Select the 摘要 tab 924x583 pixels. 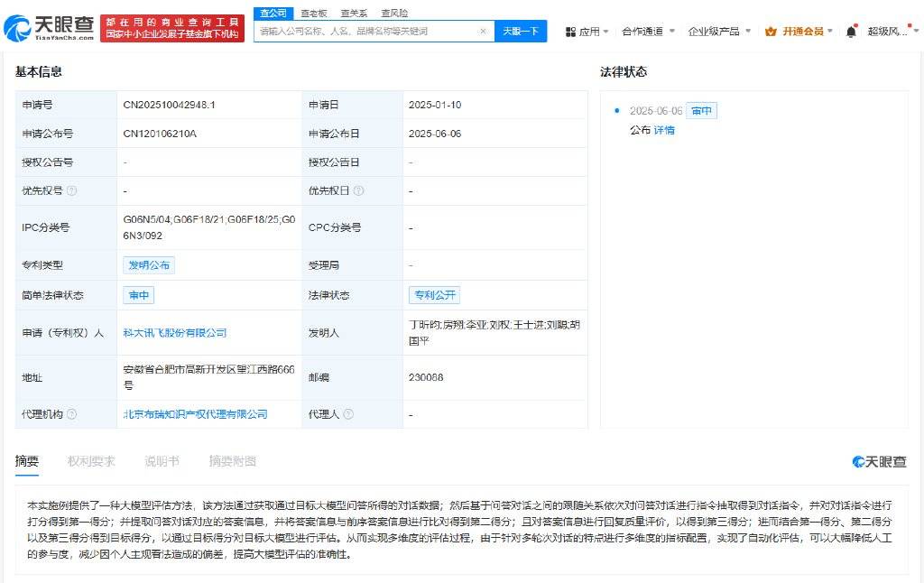point(26,461)
